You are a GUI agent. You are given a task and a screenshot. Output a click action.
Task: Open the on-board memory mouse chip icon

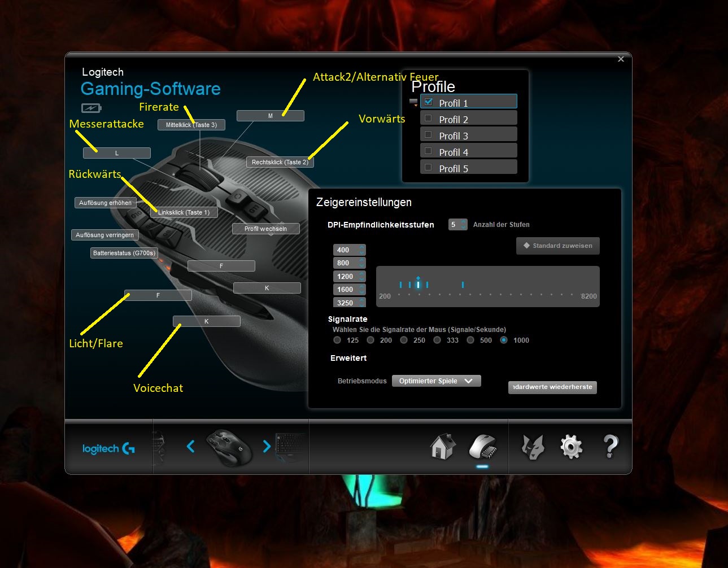click(x=482, y=447)
